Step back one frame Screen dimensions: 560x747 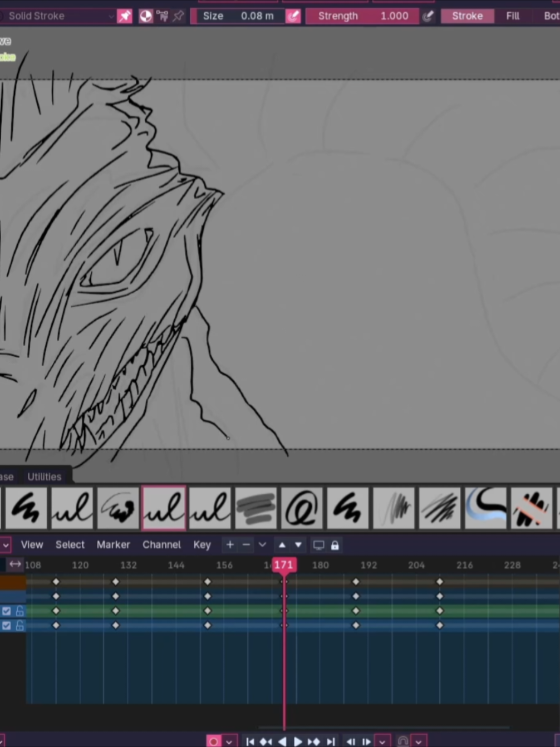coord(351,741)
